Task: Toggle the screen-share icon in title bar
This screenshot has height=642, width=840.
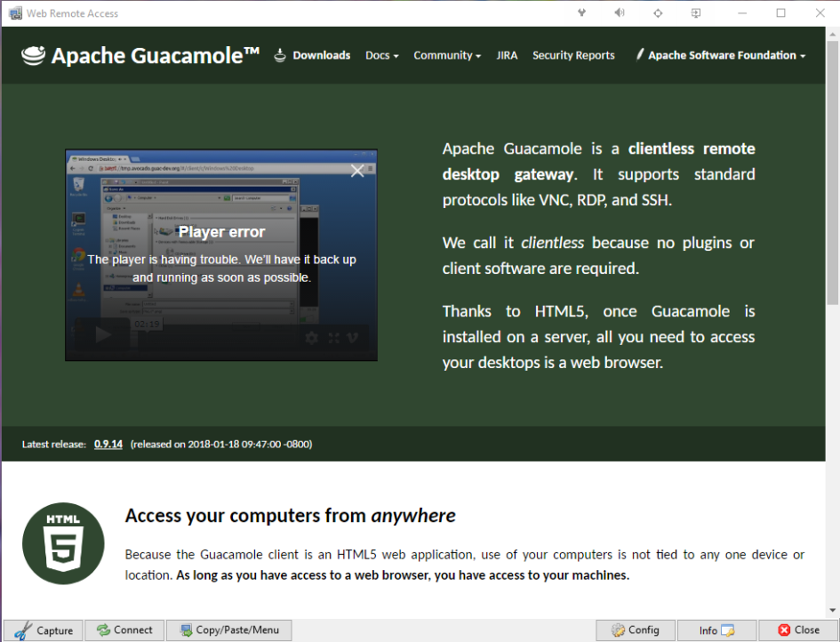Action: click(x=696, y=13)
